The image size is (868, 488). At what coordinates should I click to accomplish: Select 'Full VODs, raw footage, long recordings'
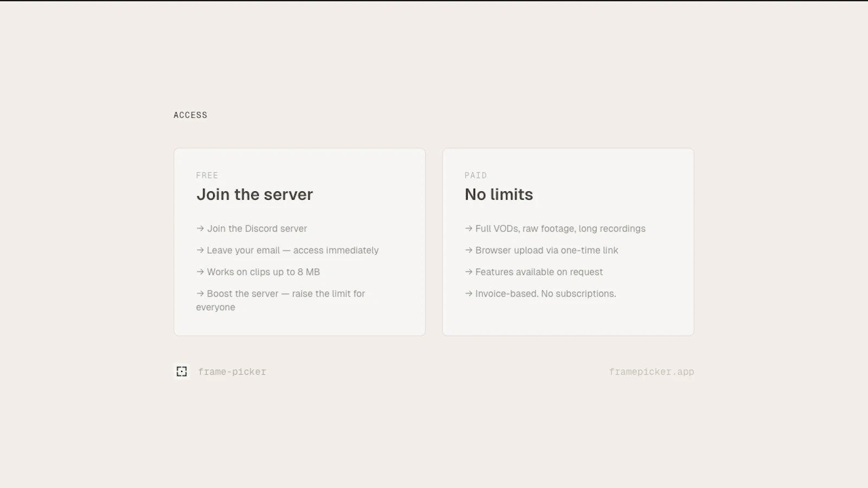555,229
